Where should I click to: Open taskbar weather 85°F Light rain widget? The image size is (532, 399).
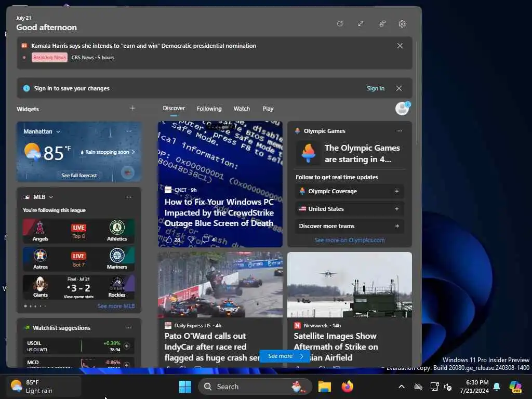44,387
